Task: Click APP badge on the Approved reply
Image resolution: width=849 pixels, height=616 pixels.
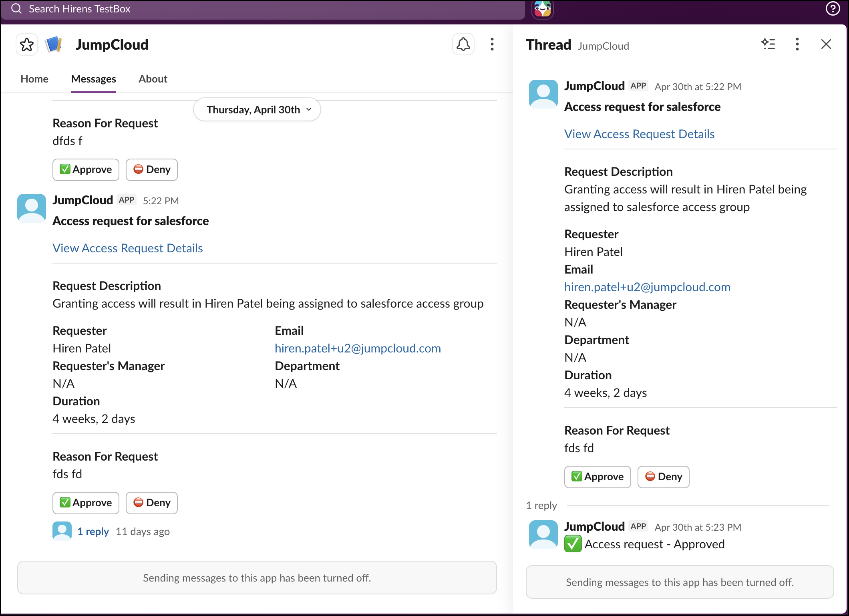Action: 638,526
